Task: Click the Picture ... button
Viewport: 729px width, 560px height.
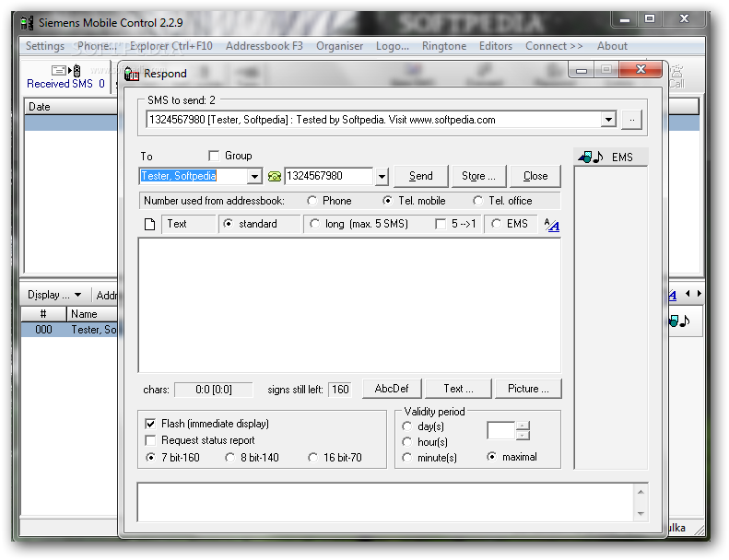Action: (x=528, y=389)
